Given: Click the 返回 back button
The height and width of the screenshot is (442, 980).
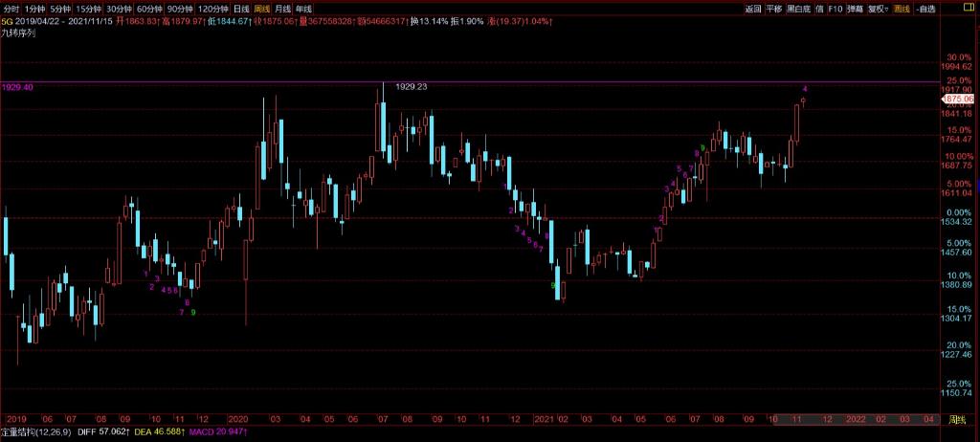Looking at the screenshot, I should coord(753,9).
